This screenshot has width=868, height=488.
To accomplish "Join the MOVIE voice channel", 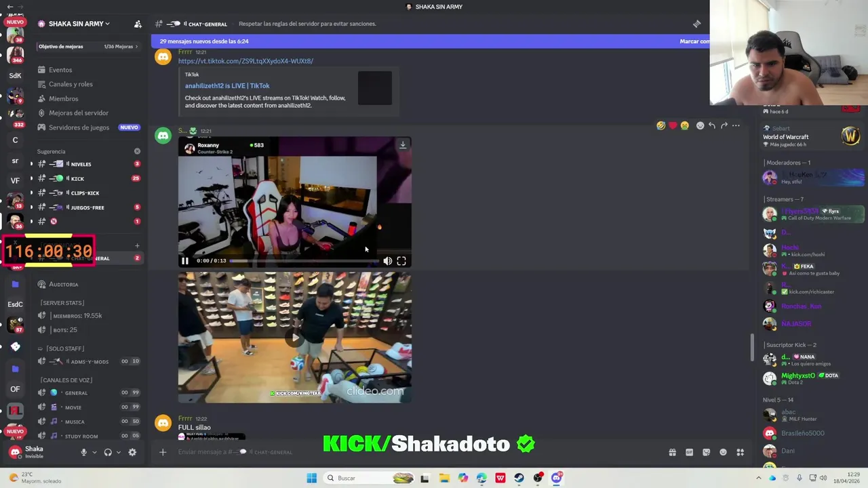I will [x=88, y=407].
